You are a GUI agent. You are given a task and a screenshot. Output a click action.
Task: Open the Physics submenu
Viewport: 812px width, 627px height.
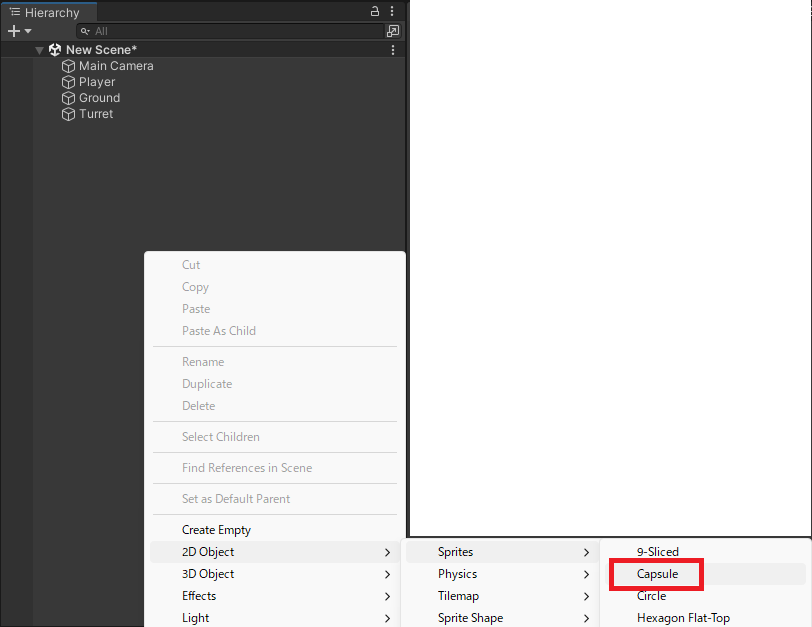[502, 574]
